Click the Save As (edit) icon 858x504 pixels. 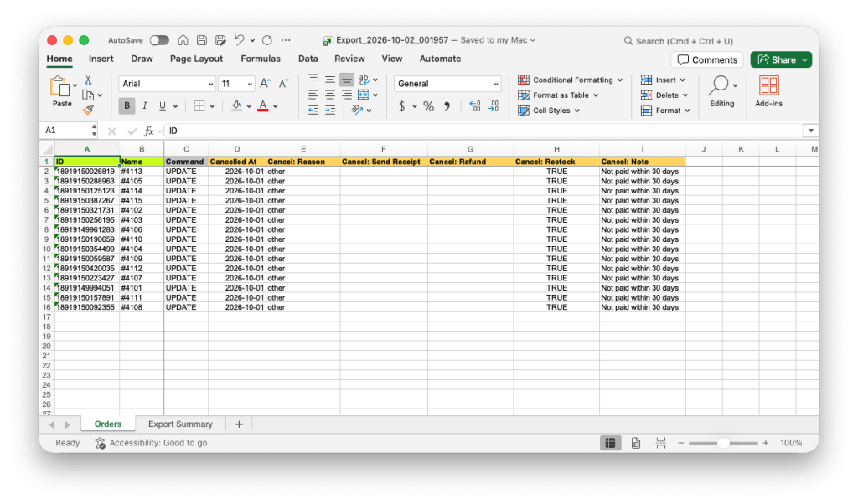220,40
